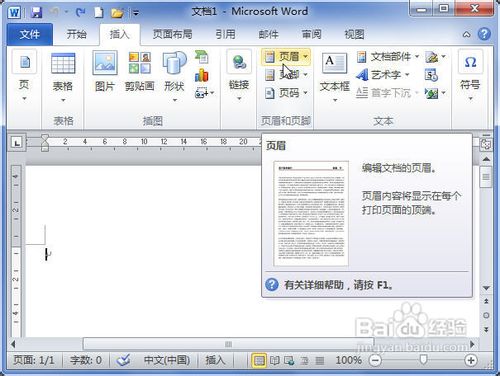500x376 pixels.
Task: Click the zoom in plus button
Action: pyautogui.click(x=471, y=360)
